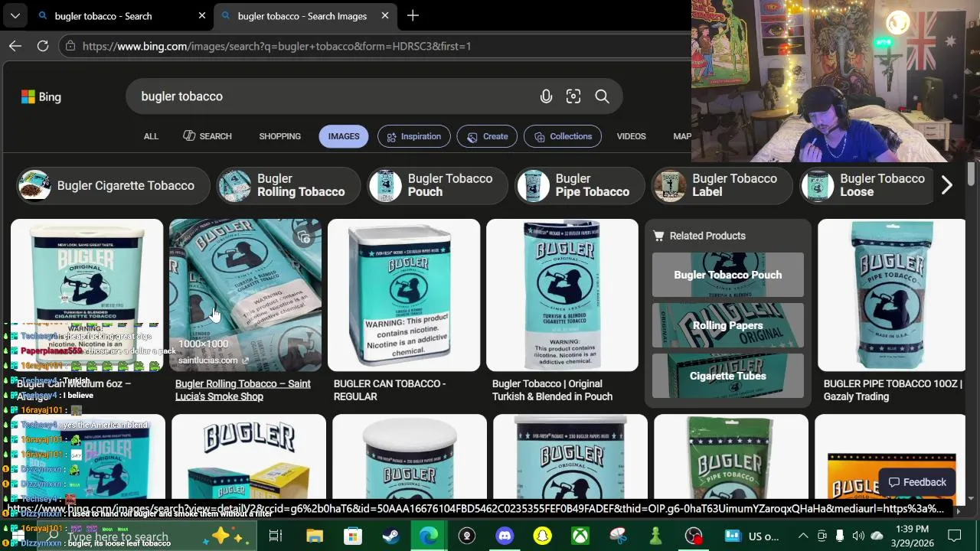Reload the page with the refresh icon

click(43, 46)
